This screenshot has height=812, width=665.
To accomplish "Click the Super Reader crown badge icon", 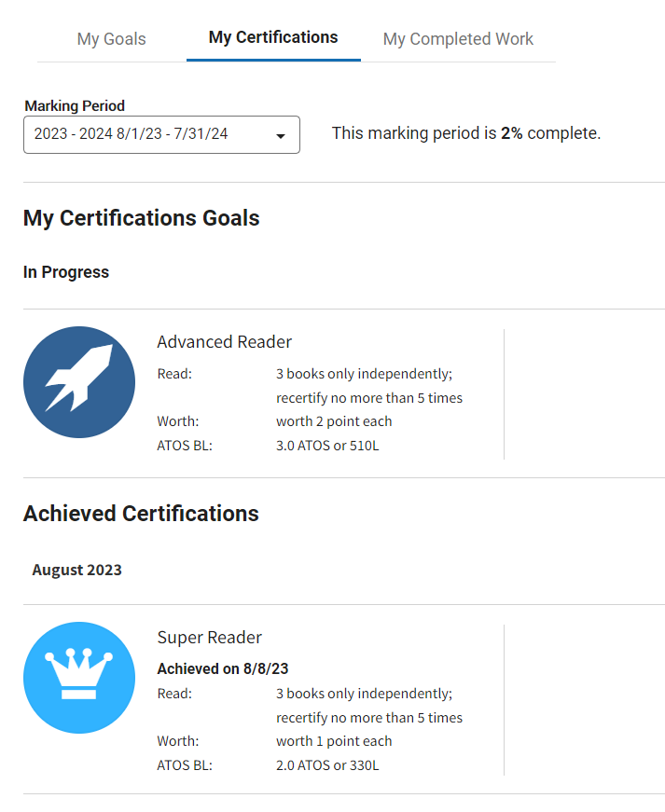I will [79, 678].
